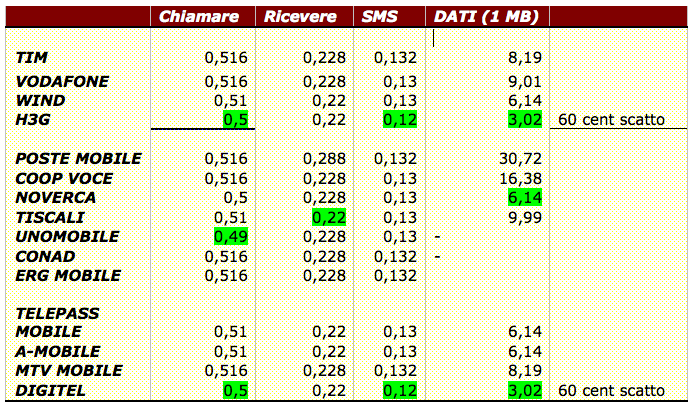The width and height of the screenshot is (696, 412).
Task: Select VODAFONE's DATI value 9,01
Action: point(525,82)
